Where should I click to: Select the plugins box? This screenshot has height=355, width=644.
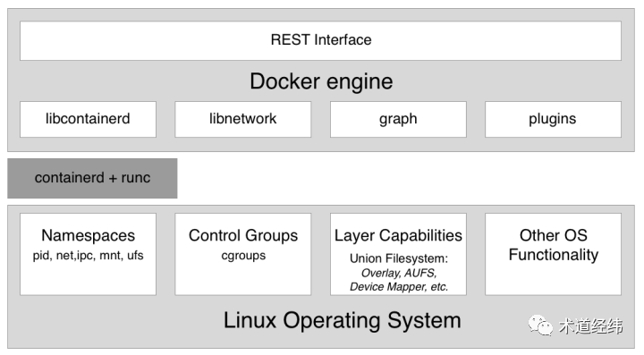click(553, 119)
